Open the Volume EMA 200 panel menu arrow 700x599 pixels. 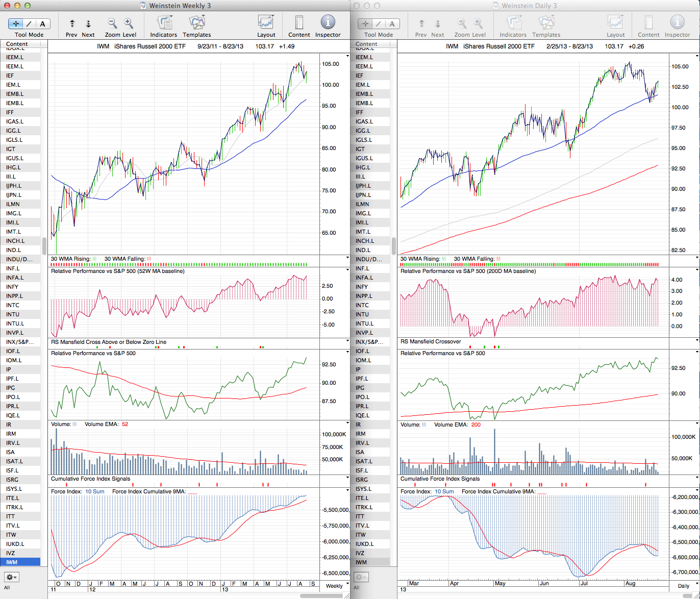pos(697,423)
